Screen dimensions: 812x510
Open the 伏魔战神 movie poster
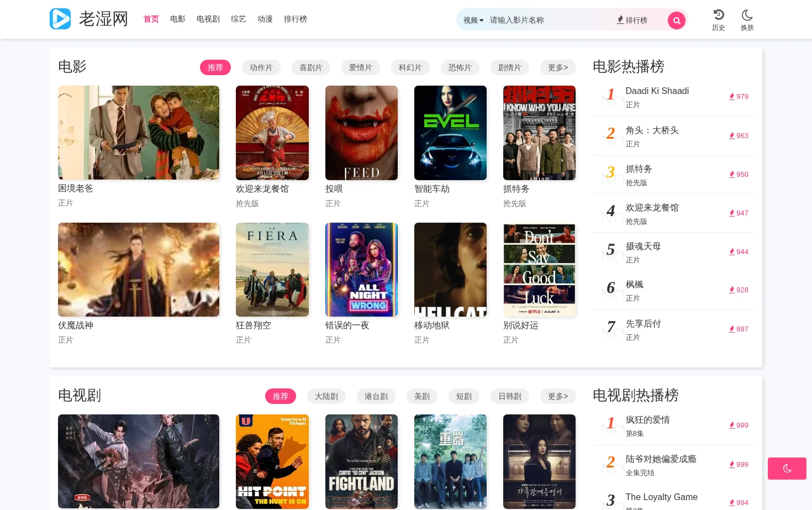point(139,270)
